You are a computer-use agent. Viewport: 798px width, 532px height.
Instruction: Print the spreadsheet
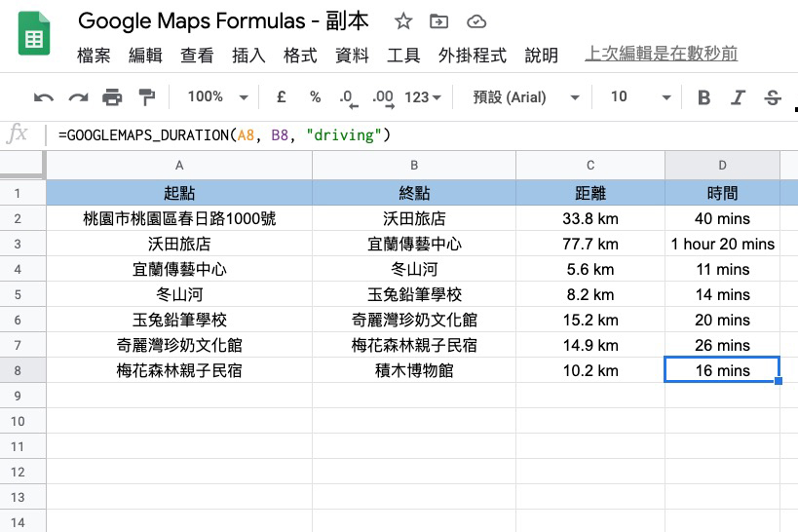tap(112, 96)
